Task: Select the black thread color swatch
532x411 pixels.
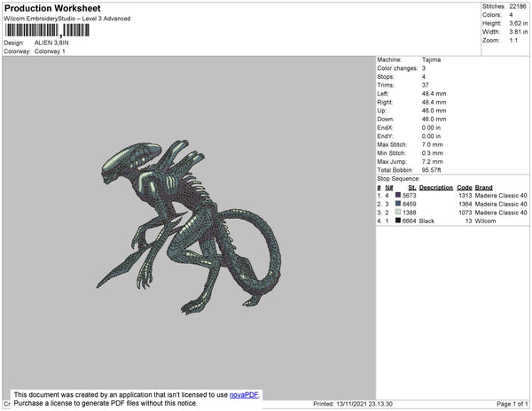Action: click(398, 221)
